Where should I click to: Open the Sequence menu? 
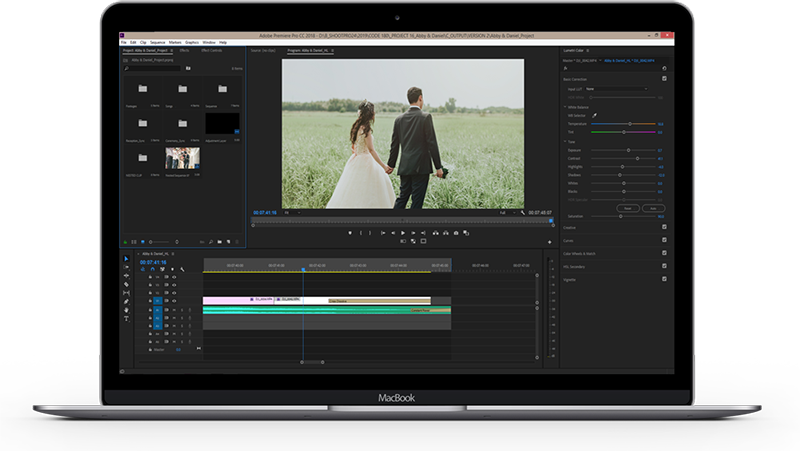pos(158,42)
